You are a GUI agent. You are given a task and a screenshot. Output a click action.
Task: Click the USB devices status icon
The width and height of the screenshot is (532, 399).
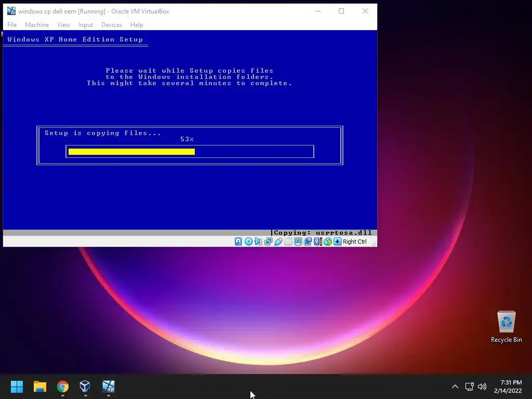point(278,241)
